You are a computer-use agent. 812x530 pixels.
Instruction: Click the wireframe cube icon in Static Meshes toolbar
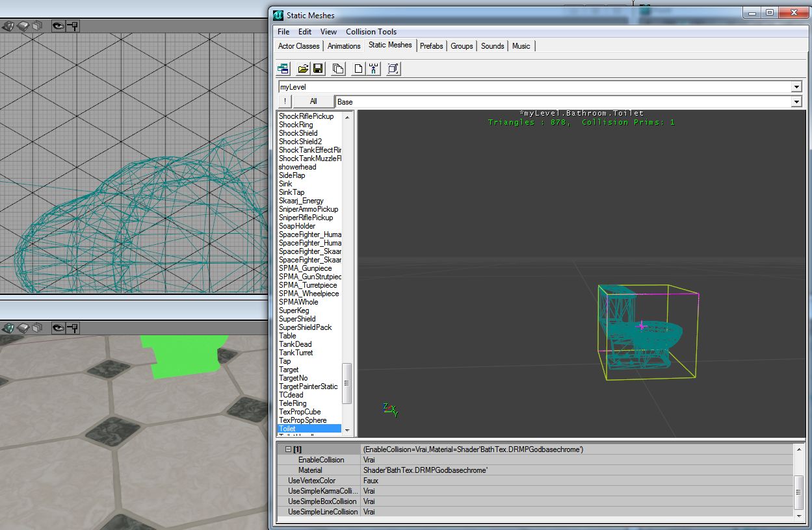point(393,68)
